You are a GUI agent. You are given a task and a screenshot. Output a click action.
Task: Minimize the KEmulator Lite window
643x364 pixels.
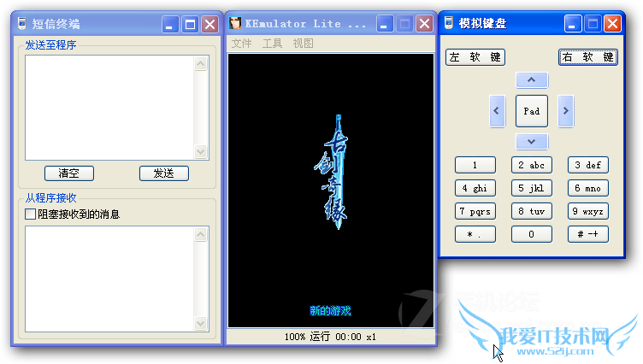click(x=384, y=24)
